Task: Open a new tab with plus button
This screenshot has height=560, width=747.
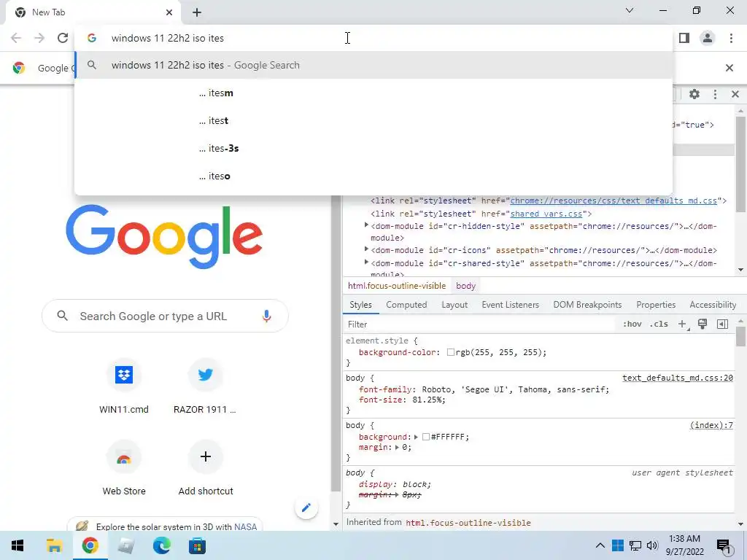Action: pos(197,12)
